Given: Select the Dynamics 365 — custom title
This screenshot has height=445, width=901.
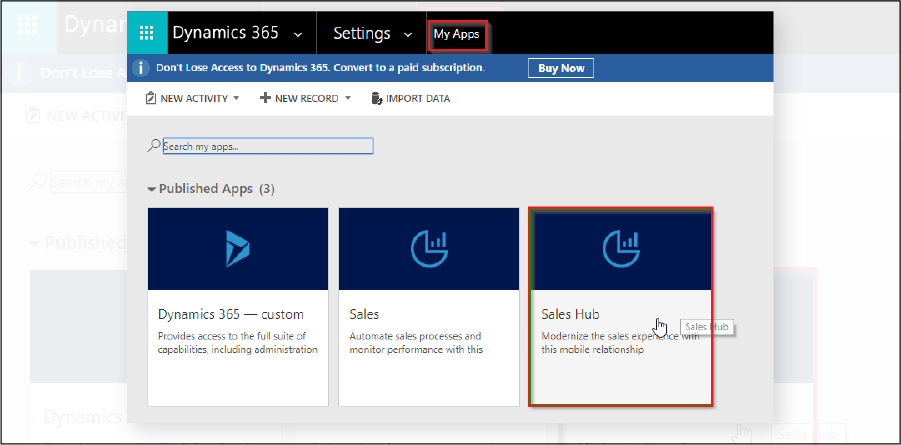Looking at the screenshot, I should point(230,314).
